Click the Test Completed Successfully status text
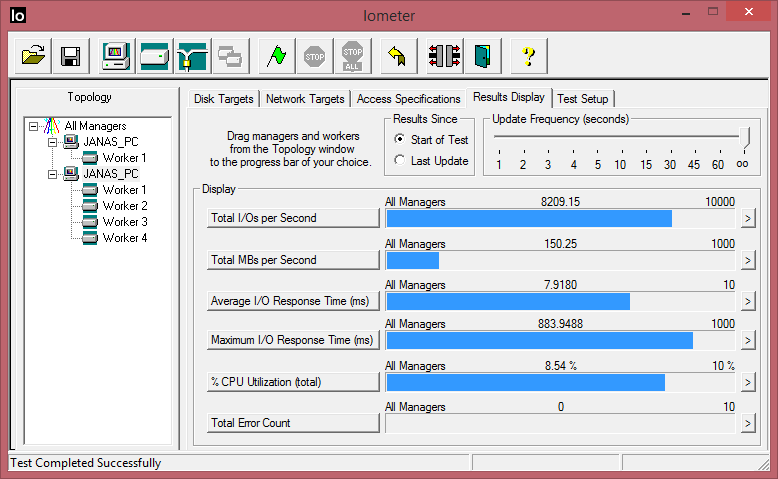Image resolution: width=778 pixels, height=479 pixels. click(x=86, y=463)
